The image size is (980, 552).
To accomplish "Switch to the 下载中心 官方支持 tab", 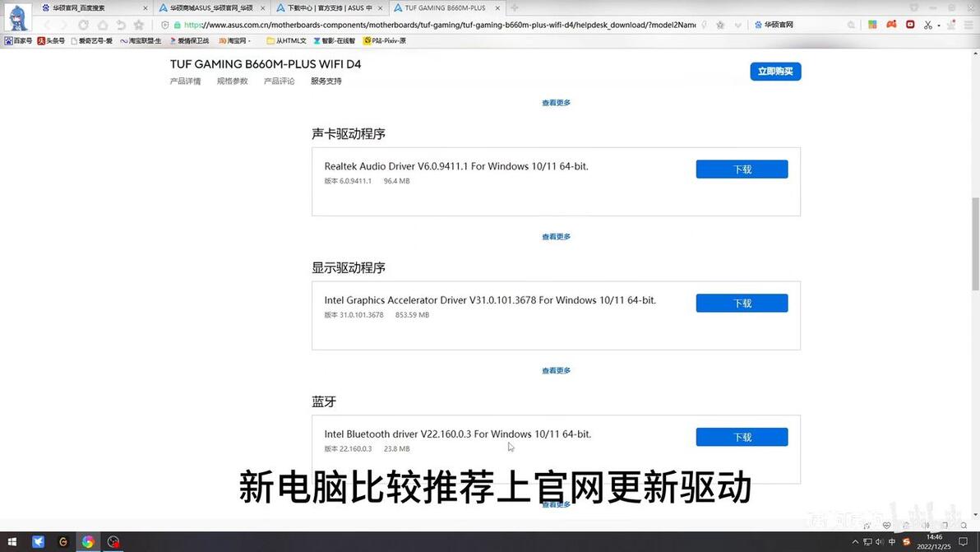I will point(330,8).
